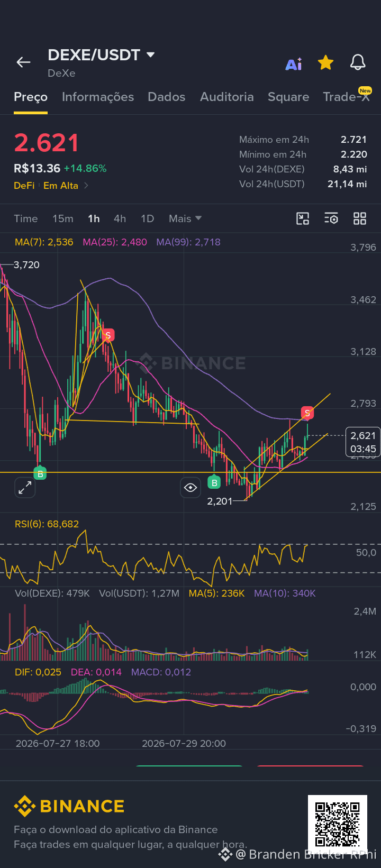Select the 1D chart interval

point(147,218)
